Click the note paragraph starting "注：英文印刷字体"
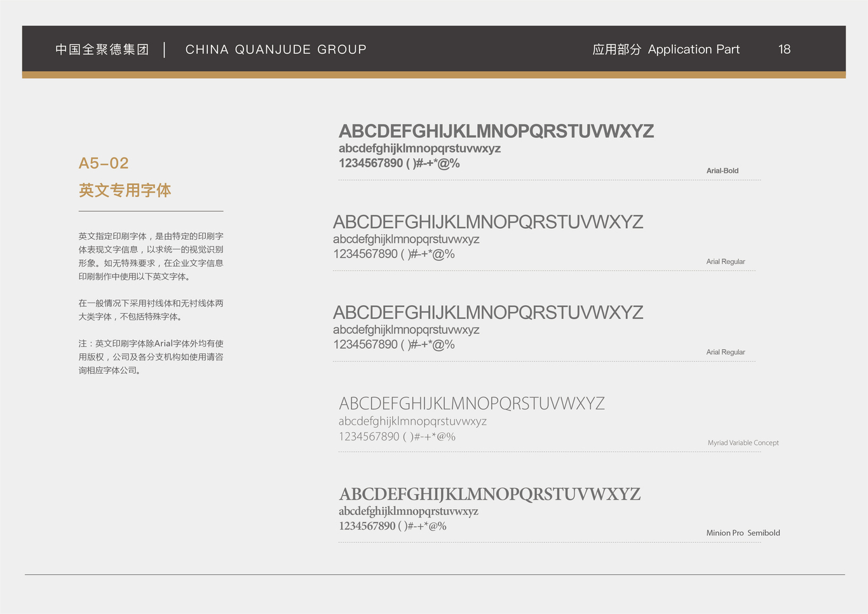Viewport: 868px width, 614px height. tap(151, 357)
